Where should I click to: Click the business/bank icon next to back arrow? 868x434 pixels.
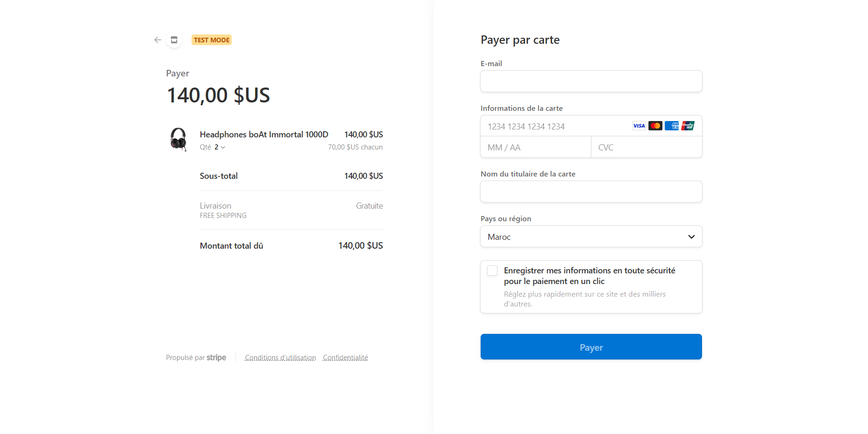pos(174,40)
